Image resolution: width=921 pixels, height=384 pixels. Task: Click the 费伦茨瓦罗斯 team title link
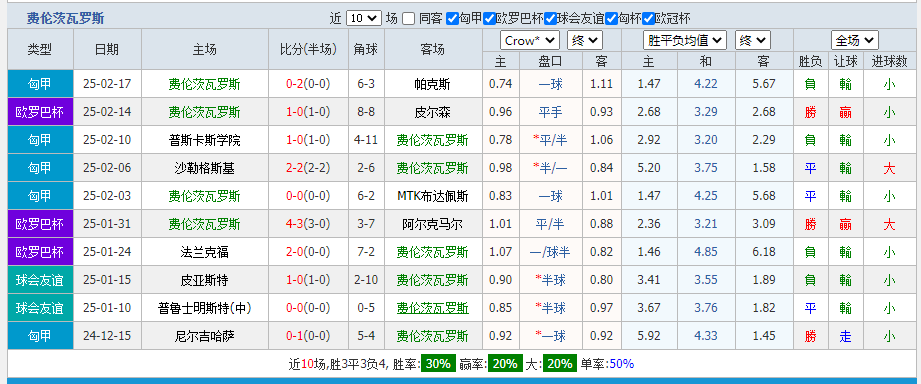[x=65, y=18]
